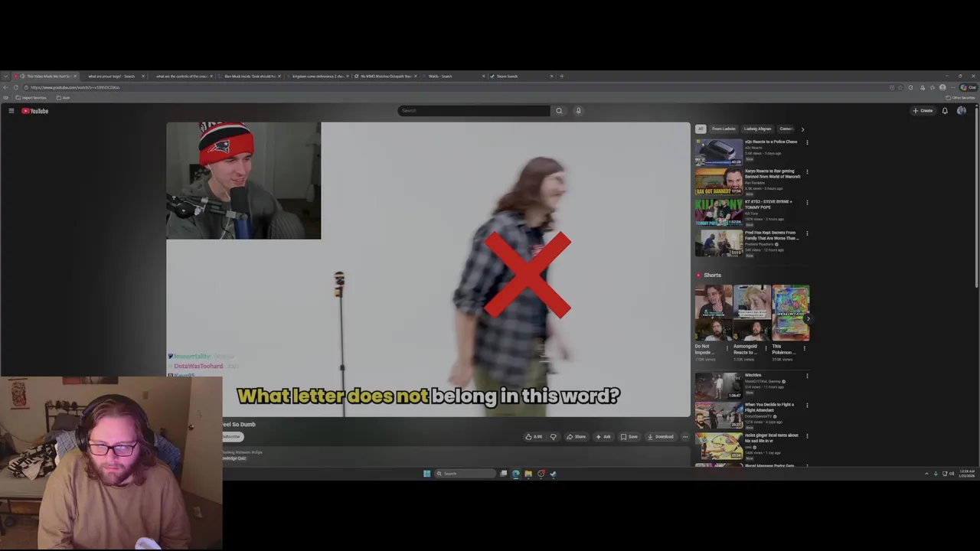
Task: Open the browser profile icon
Action: tap(942, 87)
